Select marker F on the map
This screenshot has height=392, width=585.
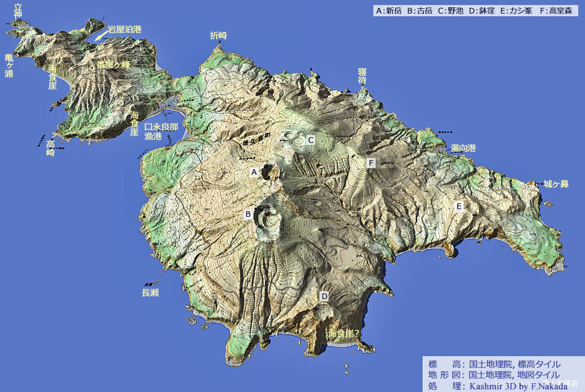tap(371, 163)
